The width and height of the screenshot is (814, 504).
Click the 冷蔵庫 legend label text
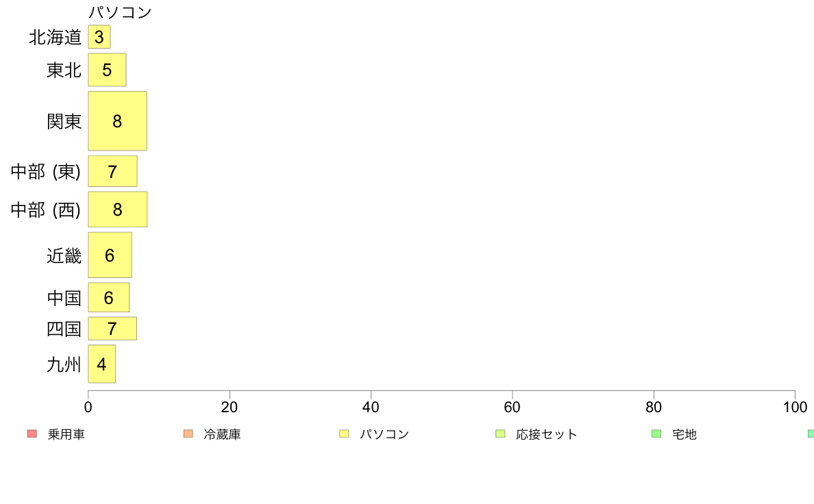(222, 434)
